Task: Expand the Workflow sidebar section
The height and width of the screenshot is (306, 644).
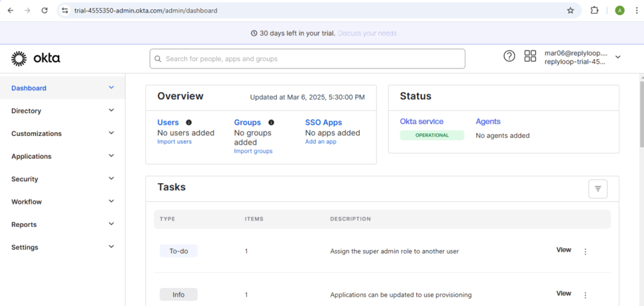Action: pyautogui.click(x=112, y=201)
